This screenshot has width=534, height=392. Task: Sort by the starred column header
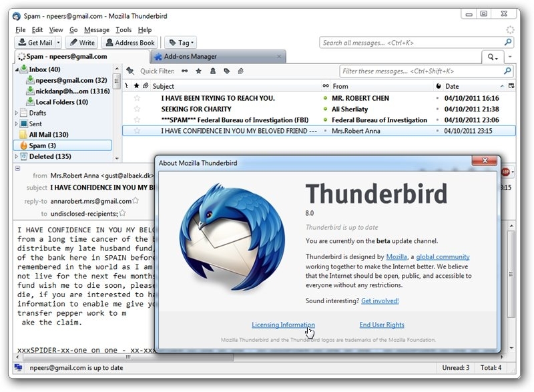137,86
